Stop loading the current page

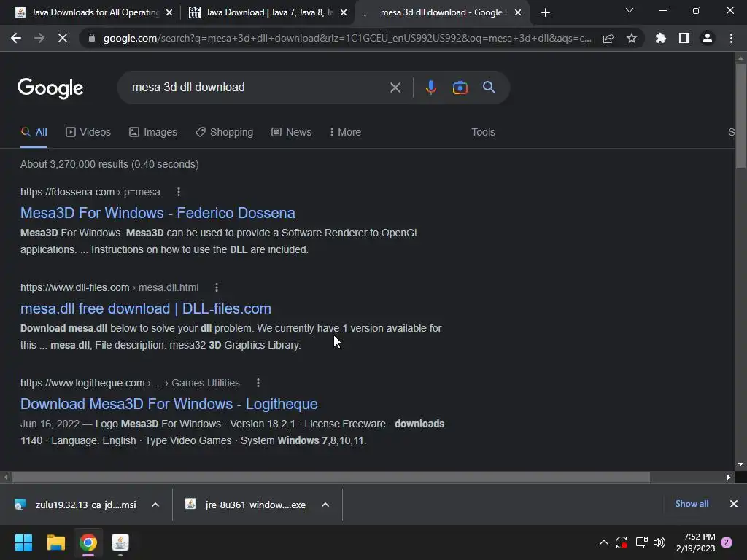click(63, 38)
